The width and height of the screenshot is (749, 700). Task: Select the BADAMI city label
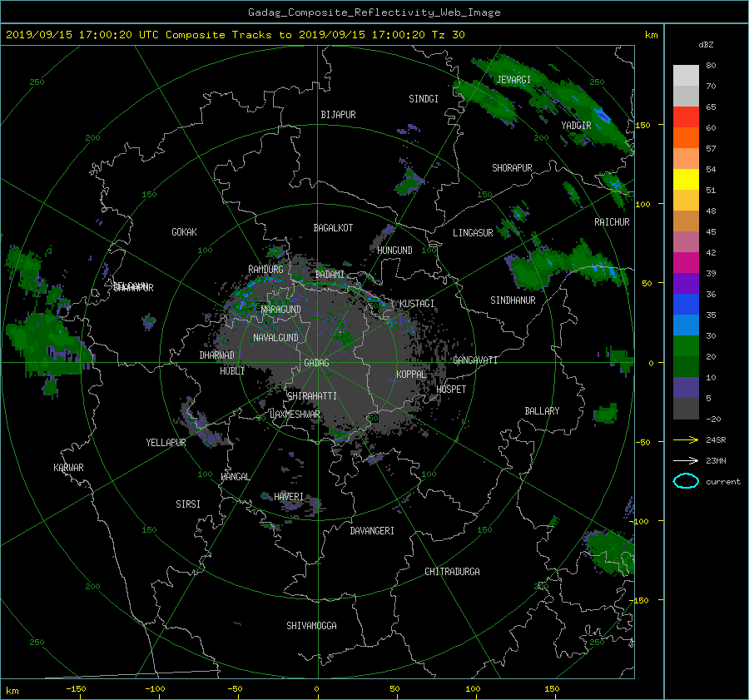(x=330, y=275)
